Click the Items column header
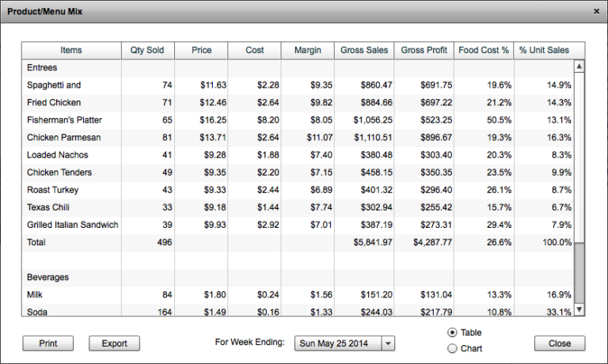 click(x=71, y=51)
